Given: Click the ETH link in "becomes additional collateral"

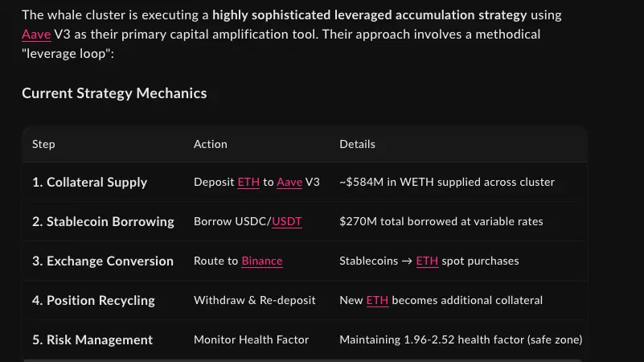Looking at the screenshot, I should point(377,300).
